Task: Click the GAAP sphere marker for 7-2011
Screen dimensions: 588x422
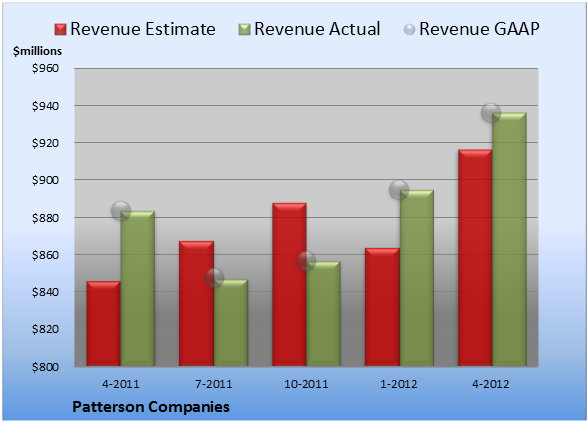Action: coord(214,278)
